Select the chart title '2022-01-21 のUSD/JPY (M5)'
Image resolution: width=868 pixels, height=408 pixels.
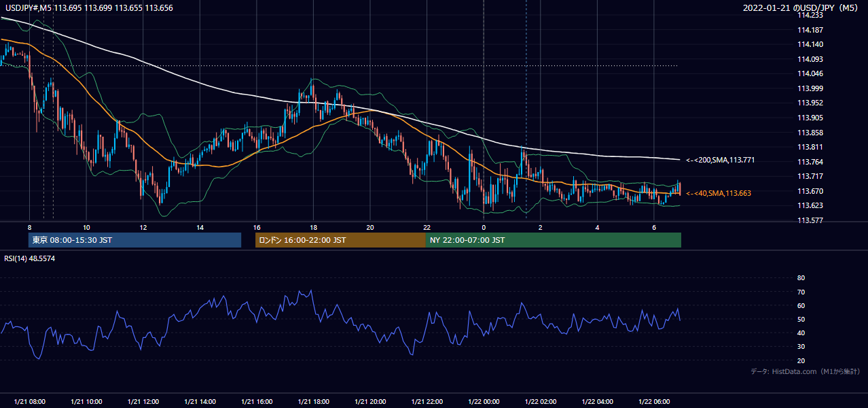point(801,7)
